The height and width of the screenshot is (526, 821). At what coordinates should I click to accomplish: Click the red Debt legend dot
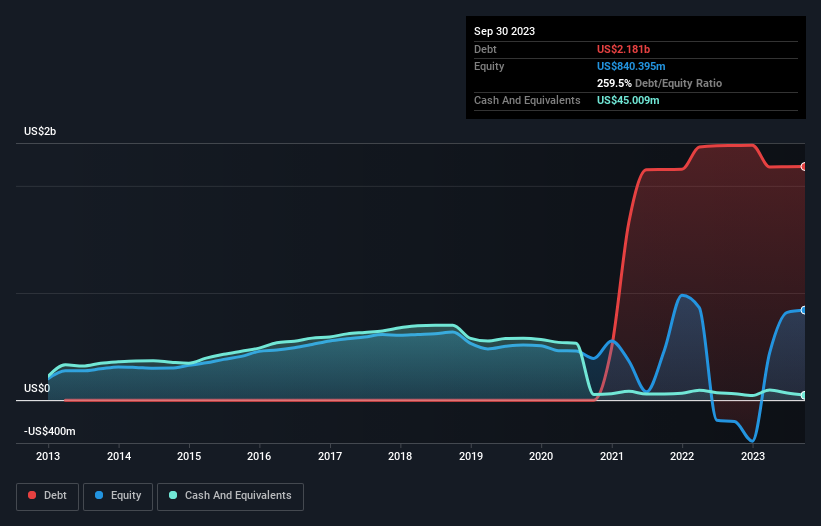(32, 495)
